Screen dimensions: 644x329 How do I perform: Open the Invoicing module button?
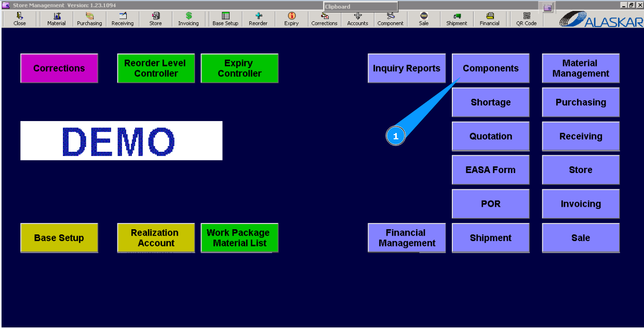click(581, 204)
